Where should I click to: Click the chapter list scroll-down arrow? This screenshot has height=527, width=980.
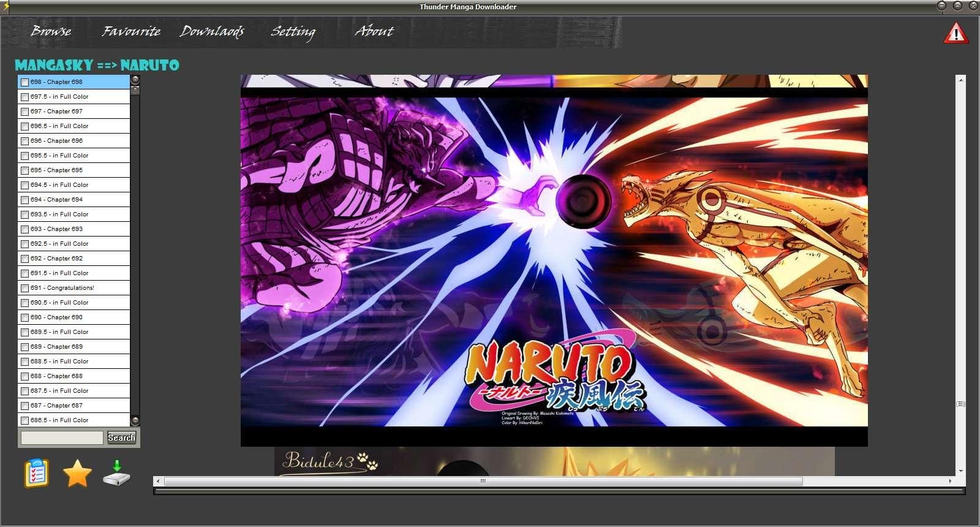coord(135,421)
